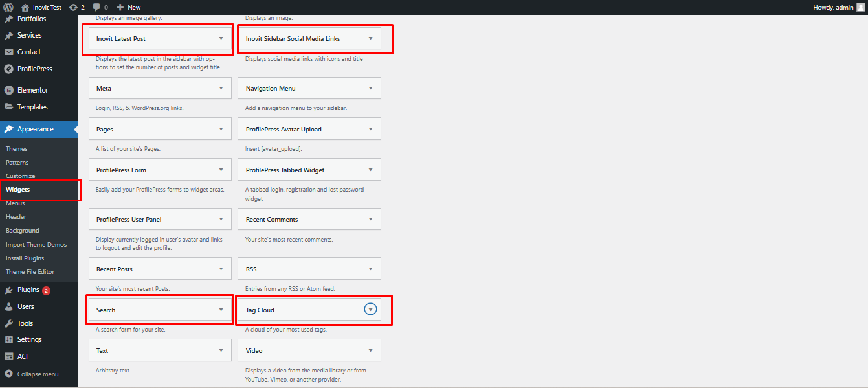Viewport: 868px width, 388px height.
Task: Click the Inovit Latest Post widget title
Action: pos(121,39)
